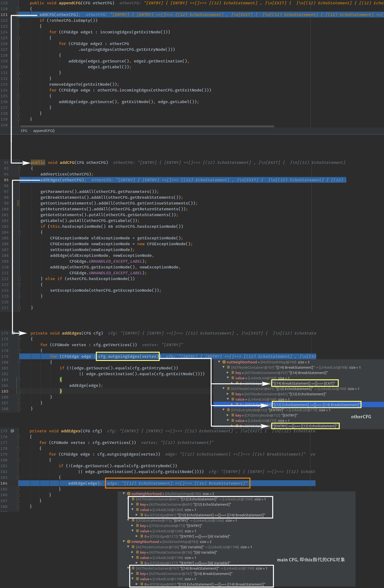Image resolution: width=384 pixels, height=588 pixels.
Task: Click the @ gutter icon beside line 175
Action: (x=12, y=431)
